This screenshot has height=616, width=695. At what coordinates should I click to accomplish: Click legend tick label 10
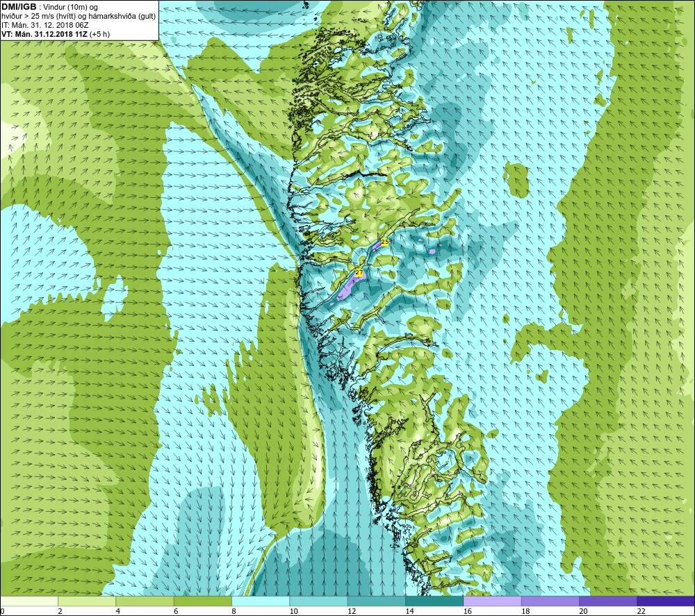click(294, 611)
